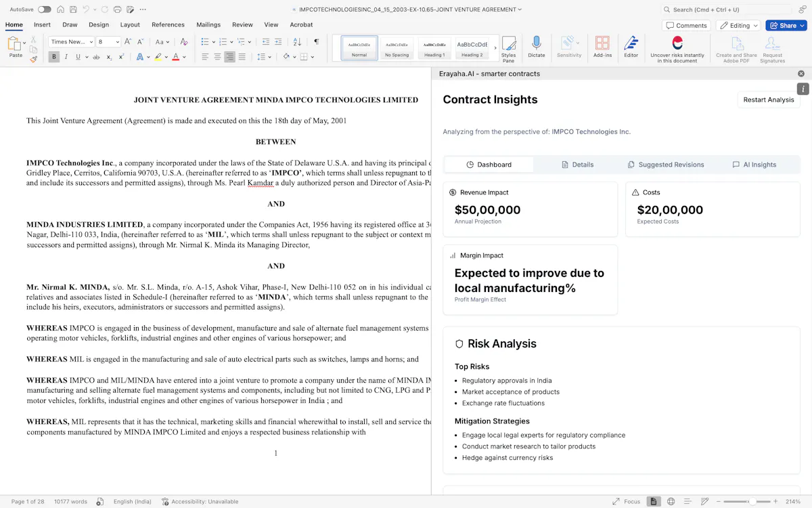Start Dictate microphone tool
The width and height of the screenshot is (812, 508).
point(537,47)
